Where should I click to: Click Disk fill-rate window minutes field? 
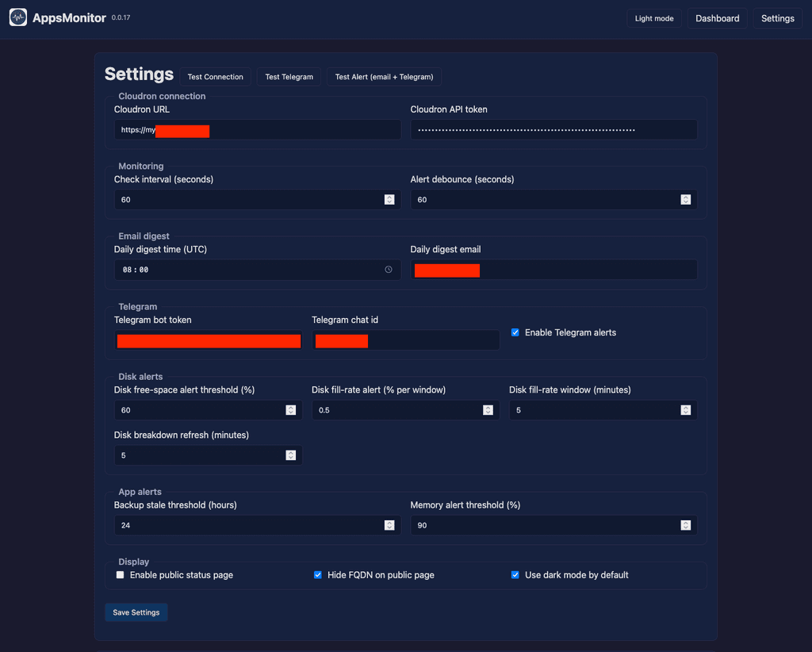pos(603,409)
